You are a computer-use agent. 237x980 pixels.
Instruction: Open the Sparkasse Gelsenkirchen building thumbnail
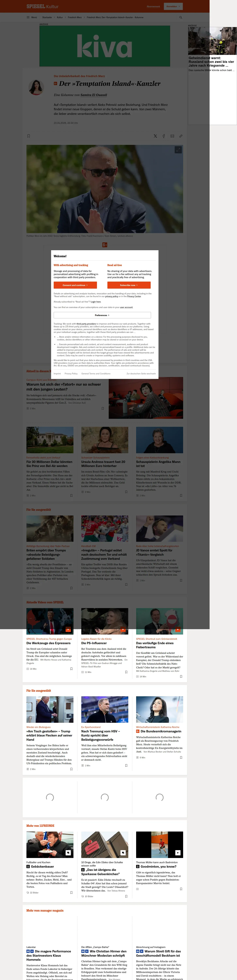pos(105,845)
